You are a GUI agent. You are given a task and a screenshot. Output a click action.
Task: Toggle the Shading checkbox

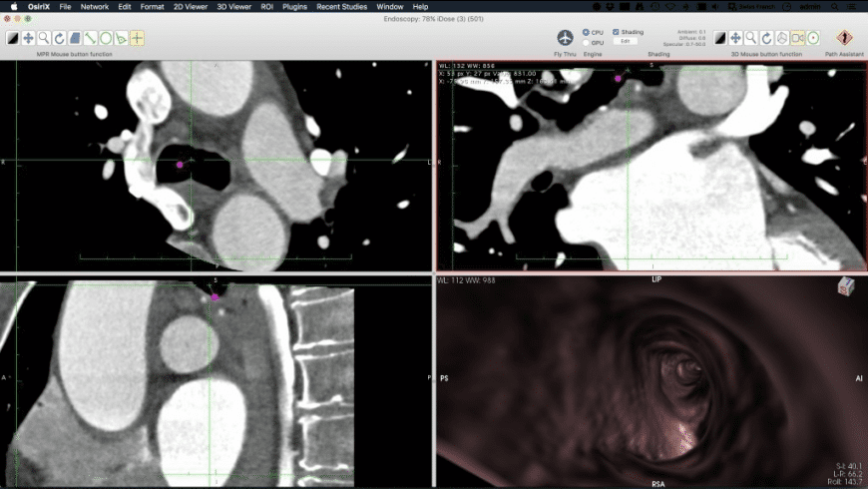[x=616, y=32]
